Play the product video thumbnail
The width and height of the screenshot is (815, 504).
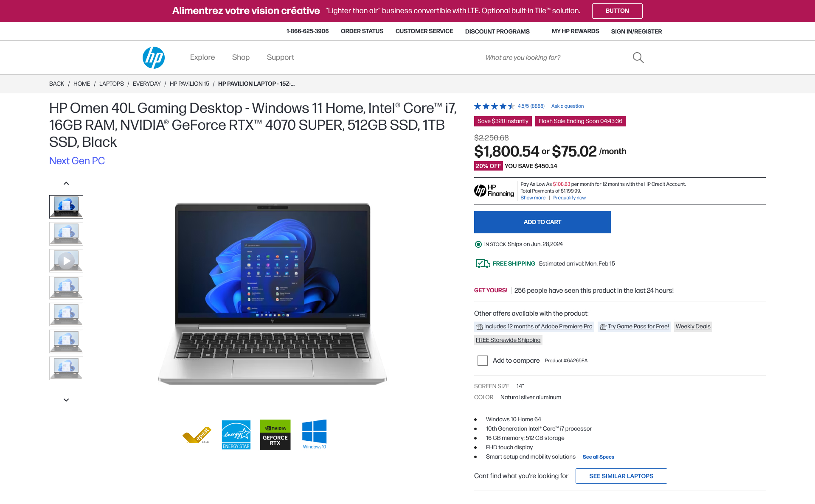click(x=66, y=260)
